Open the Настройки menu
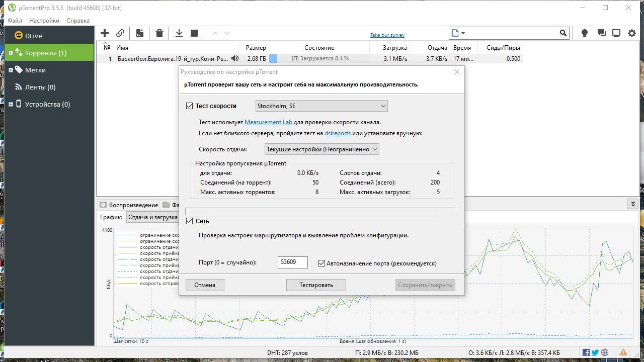Image resolution: width=644 pixels, height=362 pixels. point(44,21)
